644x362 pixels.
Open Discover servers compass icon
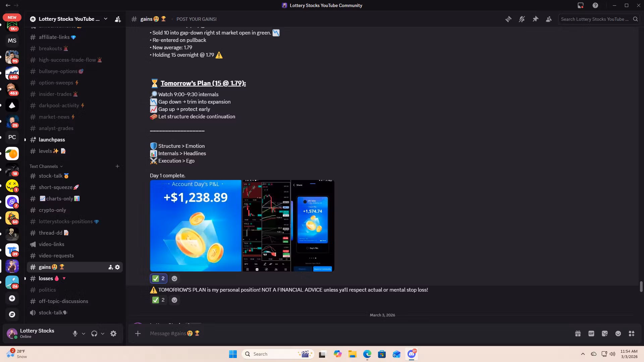click(12, 314)
